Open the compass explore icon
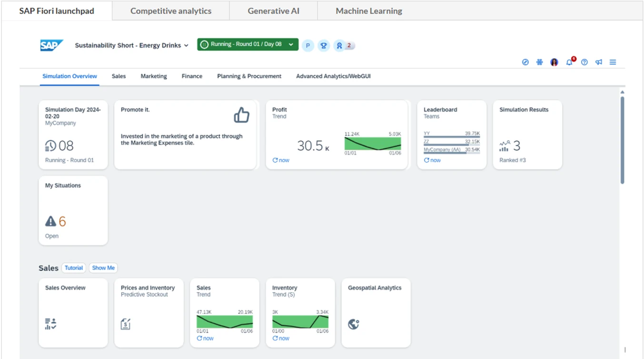644x359 pixels. 525,62
